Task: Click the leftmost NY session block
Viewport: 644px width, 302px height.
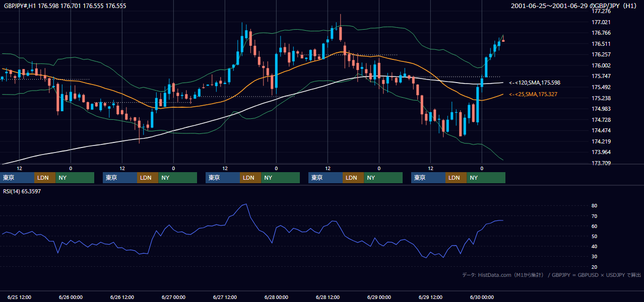Action: tap(75, 178)
